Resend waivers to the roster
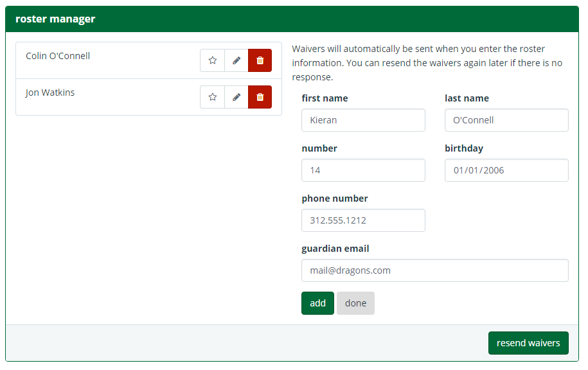The image size is (588, 370). pyautogui.click(x=528, y=342)
